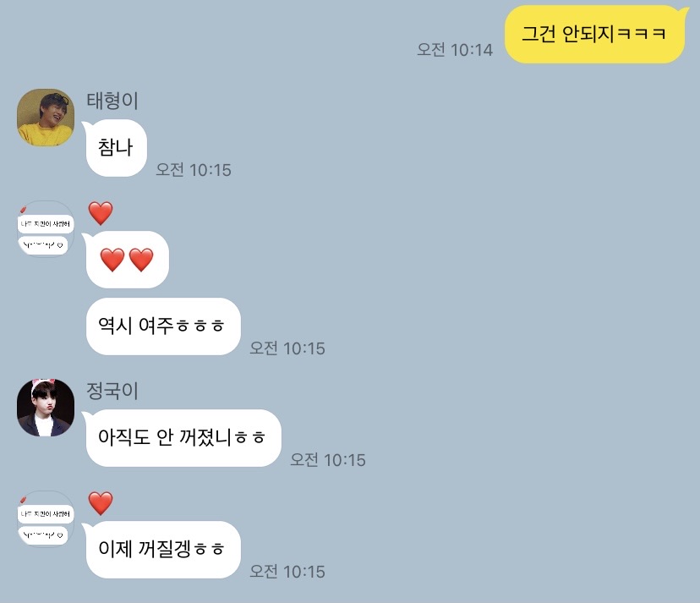Image resolution: width=700 pixels, height=603 pixels.
Task: Open 정국이's profile picture
Action: [x=46, y=408]
